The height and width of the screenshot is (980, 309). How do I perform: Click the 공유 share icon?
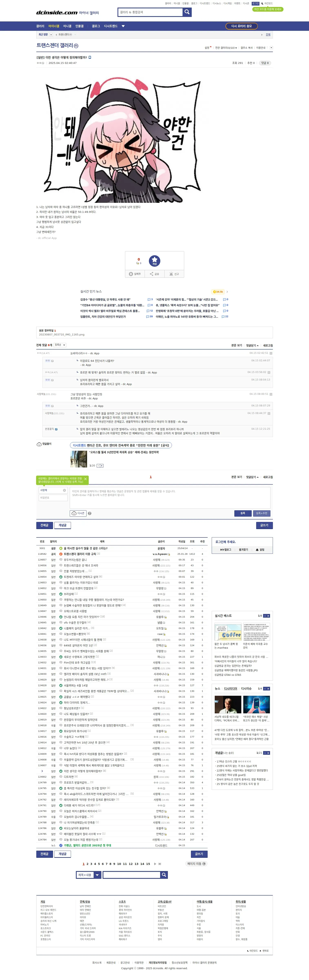point(154,274)
